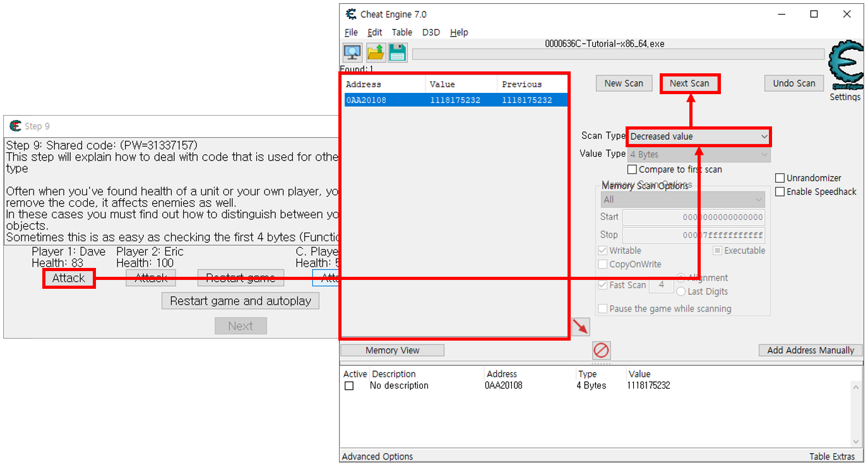
Task: Click Advanced Options at bottom
Action: (378, 456)
